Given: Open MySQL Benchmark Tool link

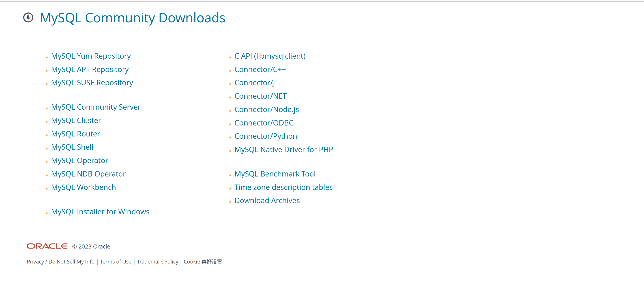Looking at the screenshot, I should pyautogui.click(x=275, y=174).
